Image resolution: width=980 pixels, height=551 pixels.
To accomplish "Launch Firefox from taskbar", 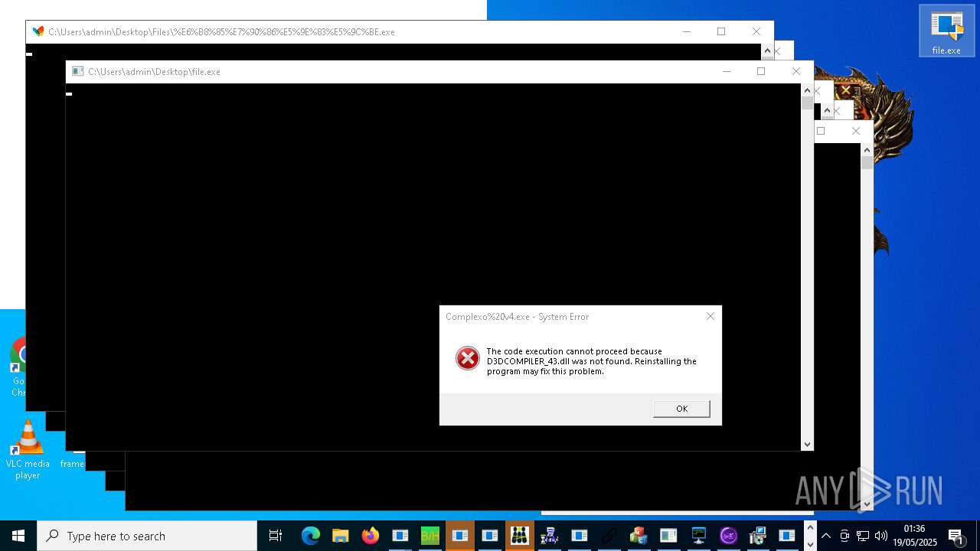I will pos(371,536).
